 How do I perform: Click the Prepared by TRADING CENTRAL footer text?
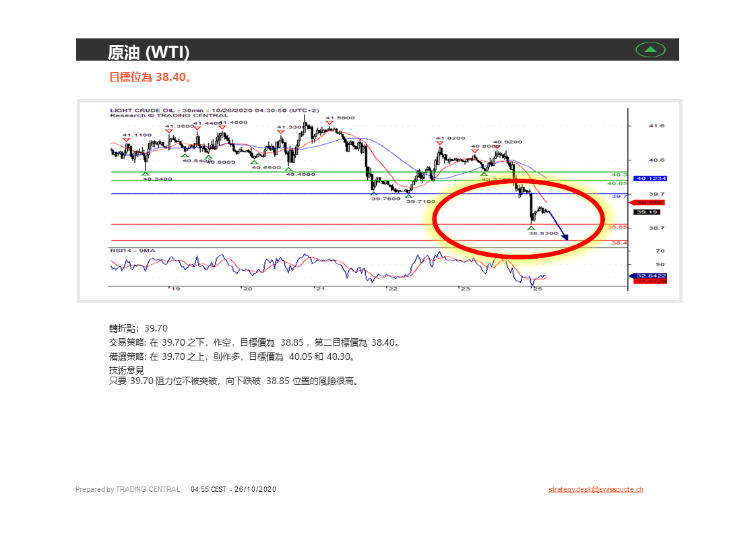[128, 489]
